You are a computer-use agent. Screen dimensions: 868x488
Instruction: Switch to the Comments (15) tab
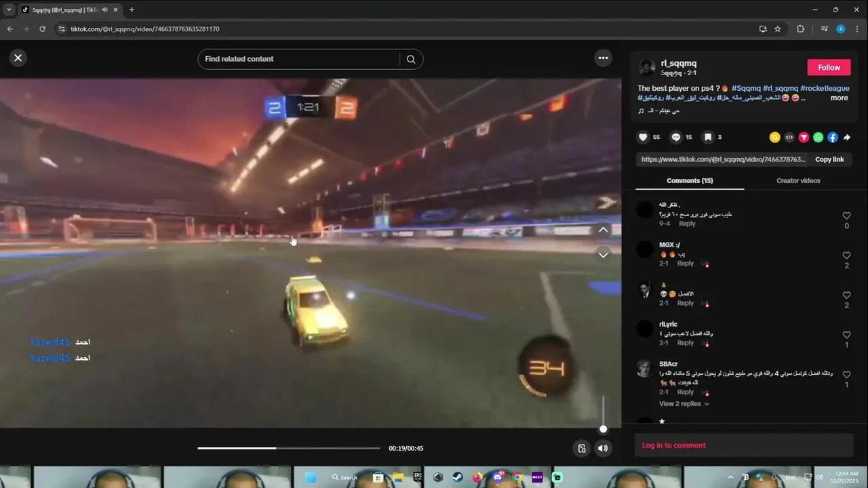pyautogui.click(x=690, y=180)
